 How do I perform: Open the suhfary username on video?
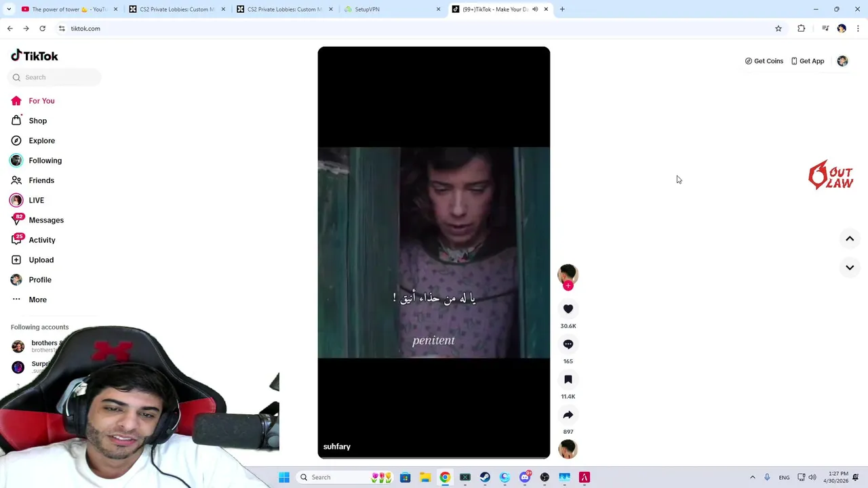pos(337,447)
